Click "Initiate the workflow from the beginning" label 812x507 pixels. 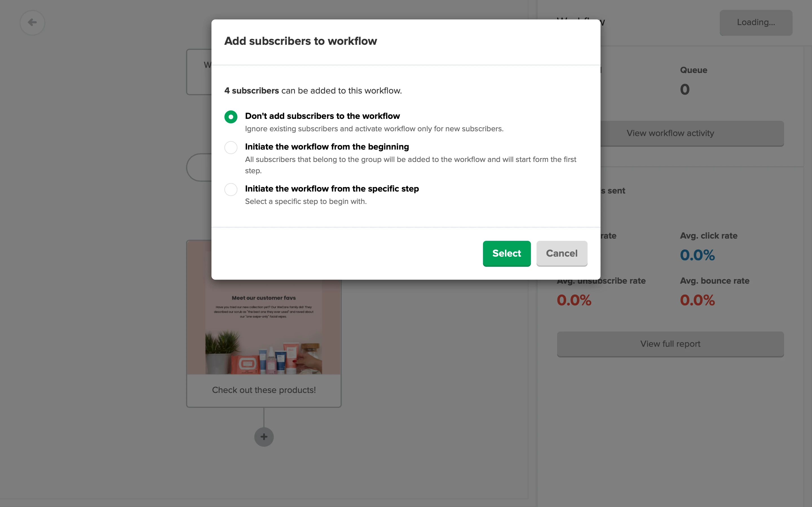pyautogui.click(x=327, y=146)
